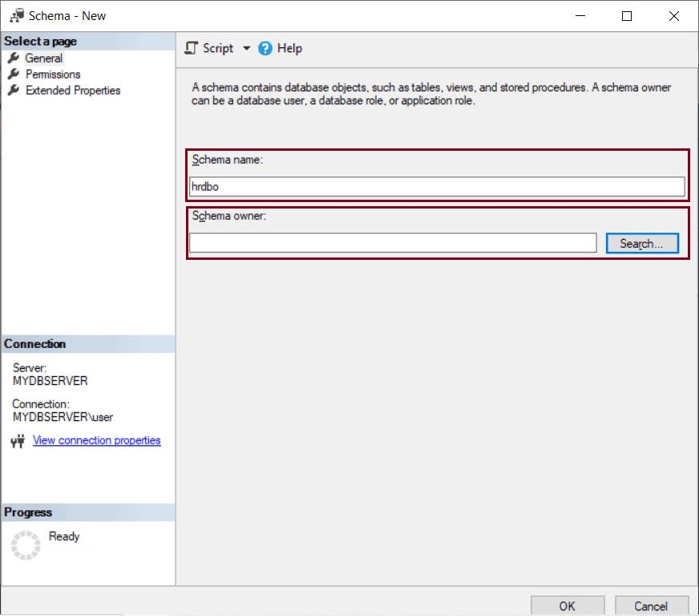Click the Help question mark icon
This screenshot has height=616, width=699.
tap(263, 48)
